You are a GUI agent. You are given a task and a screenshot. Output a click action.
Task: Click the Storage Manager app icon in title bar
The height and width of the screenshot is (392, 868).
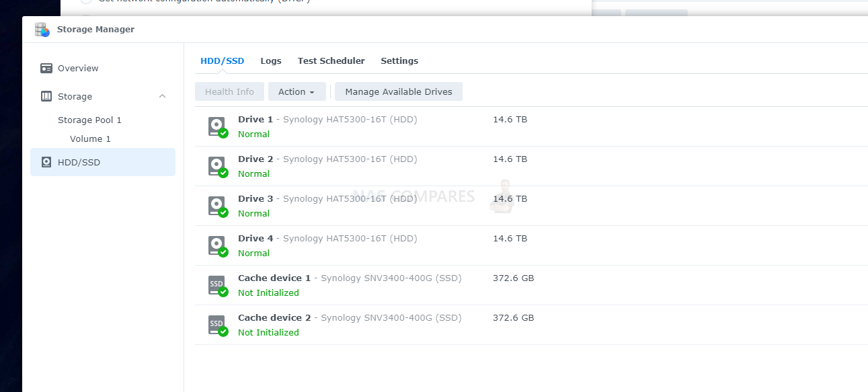(x=42, y=30)
